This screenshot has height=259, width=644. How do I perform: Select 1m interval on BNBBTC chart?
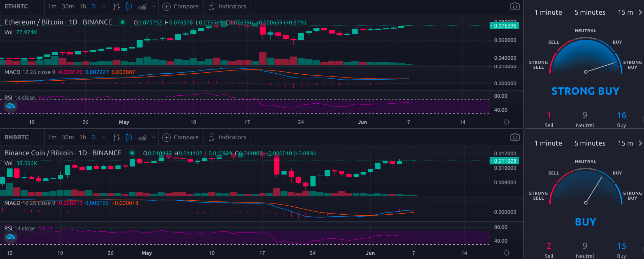(x=52, y=137)
